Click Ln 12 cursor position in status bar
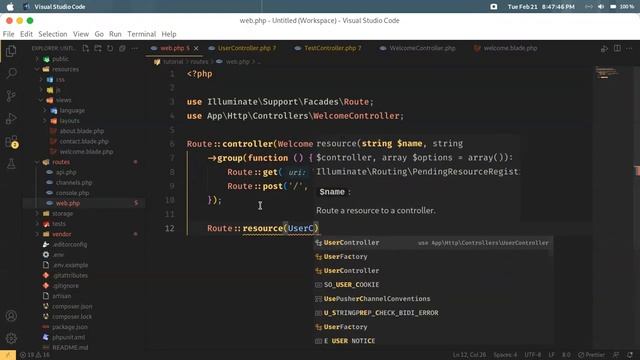The height and width of the screenshot is (360, 640). pyautogui.click(x=469, y=355)
